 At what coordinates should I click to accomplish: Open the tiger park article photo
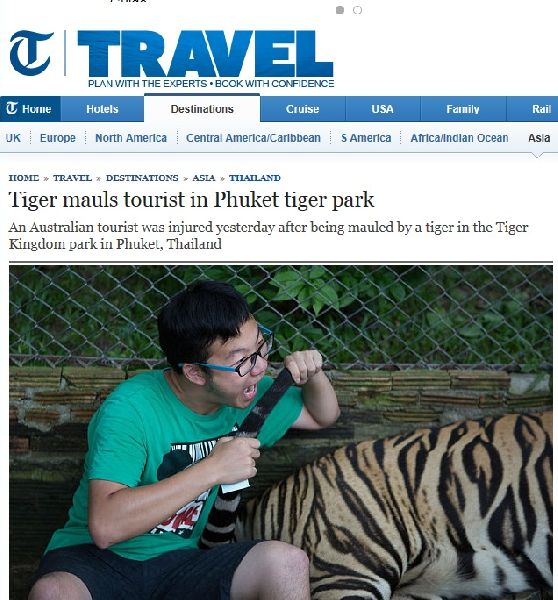[x=281, y=432]
